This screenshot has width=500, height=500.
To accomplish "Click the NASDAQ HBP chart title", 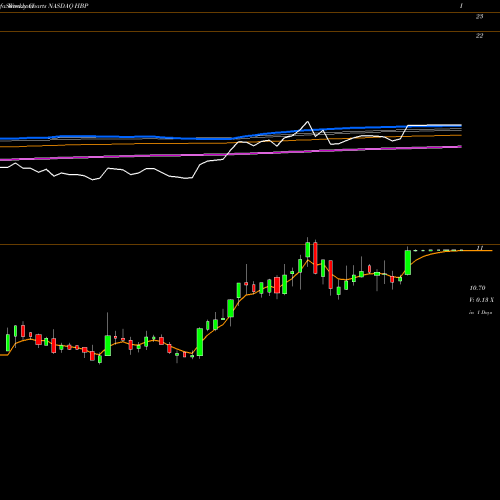I will (68, 6).
